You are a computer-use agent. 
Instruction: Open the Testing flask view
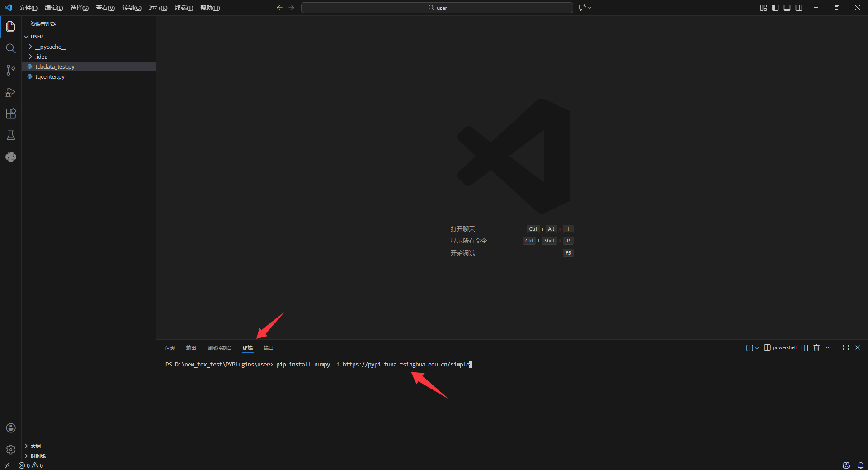(x=11, y=135)
